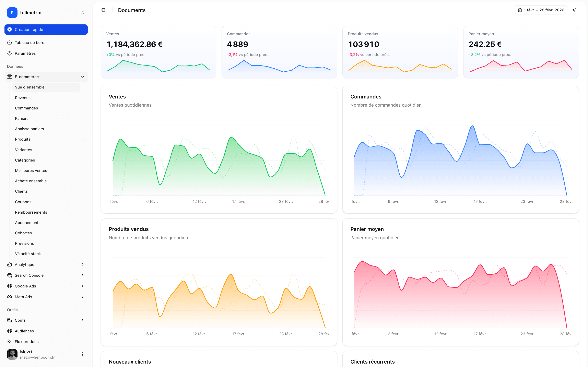Select the Google Ads icon
588x367 pixels.
pos(10,286)
